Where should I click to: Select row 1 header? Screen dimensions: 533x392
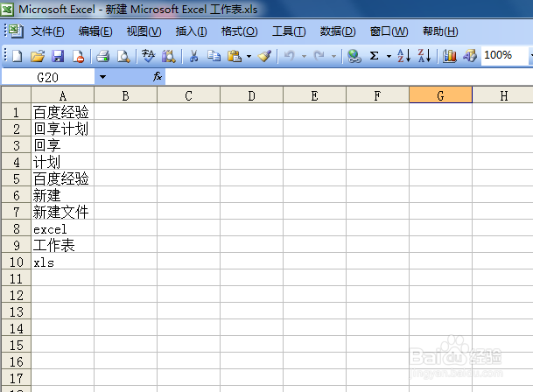point(17,111)
